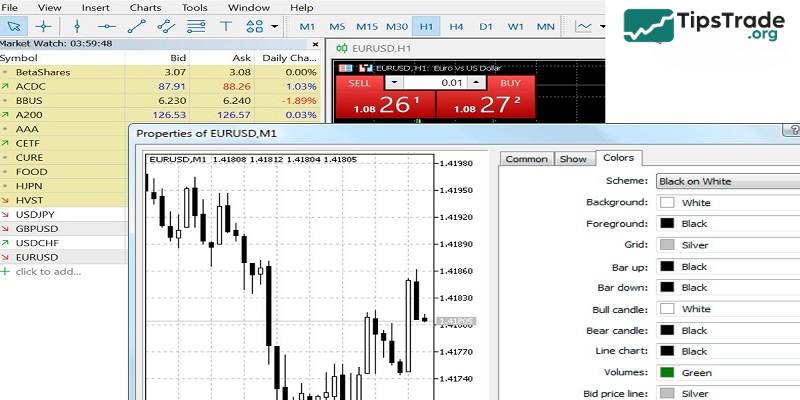Select the Fibonacci retracement tool
Viewport: 800px width, 400px height.
(197, 26)
